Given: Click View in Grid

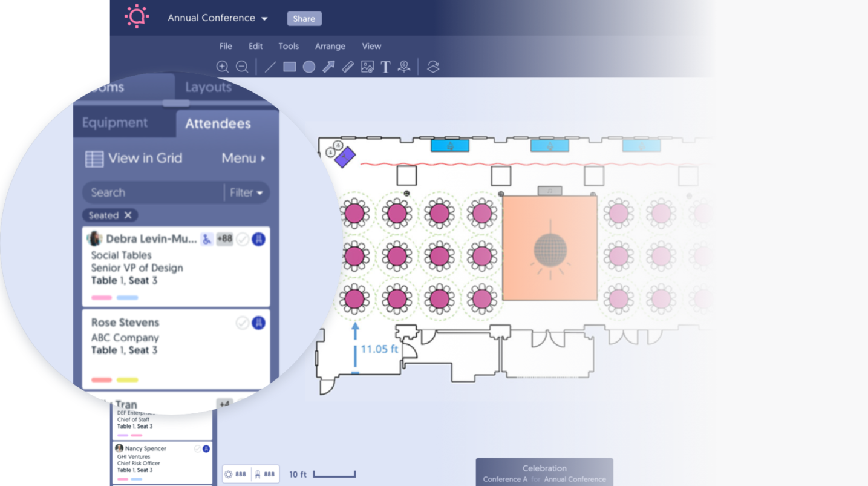Looking at the screenshot, I should [134, 159].
